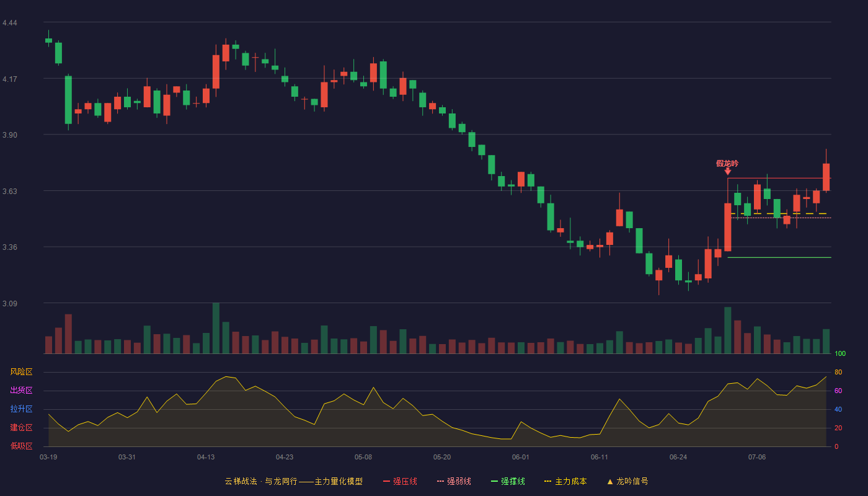This screenshot has height=496, width=868.
Task: Click the 4.44 price axis label
Action: (10, 23)
